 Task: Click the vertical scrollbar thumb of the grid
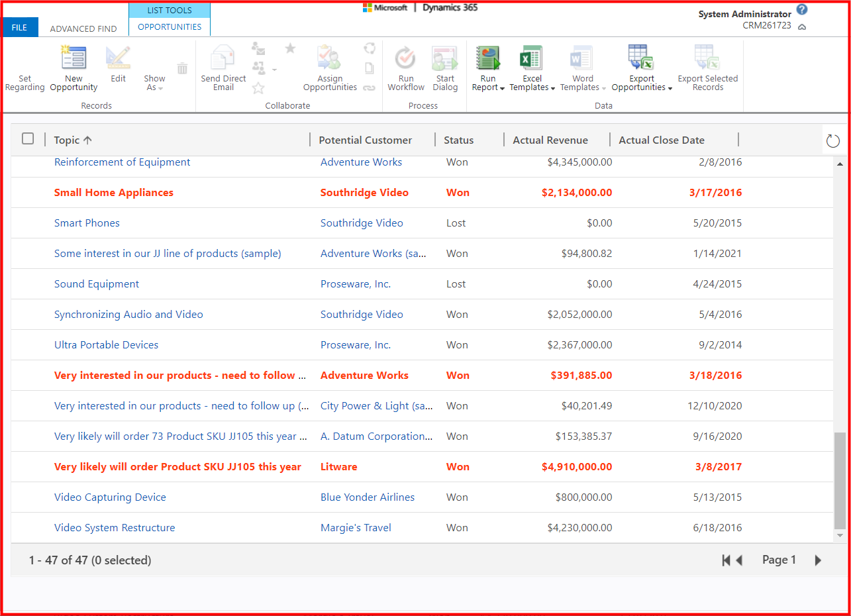[x=840, y=480]
